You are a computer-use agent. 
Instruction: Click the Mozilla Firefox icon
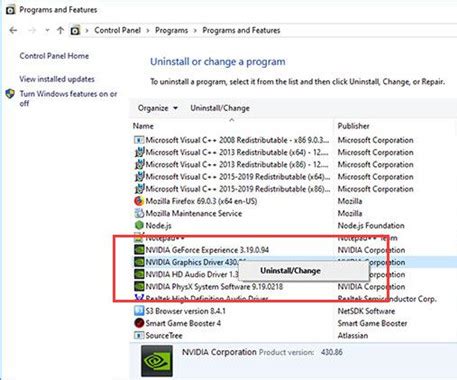point(139,201)
